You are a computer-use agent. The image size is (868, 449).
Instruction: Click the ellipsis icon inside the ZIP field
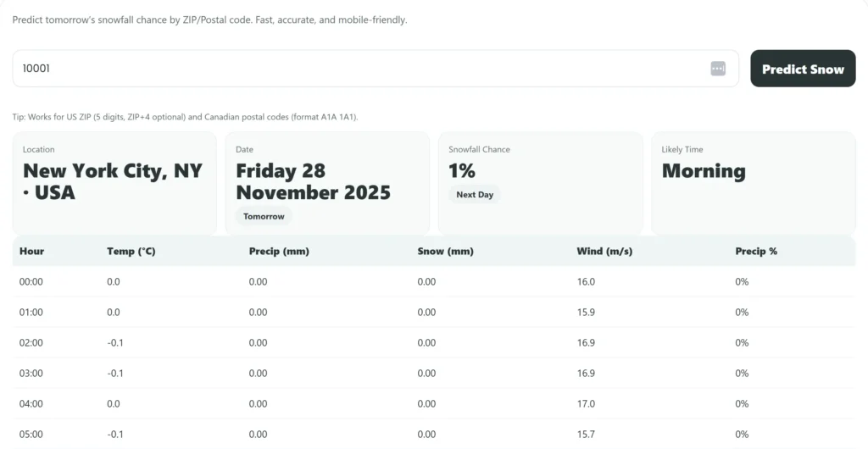click(x=718, y=69)
